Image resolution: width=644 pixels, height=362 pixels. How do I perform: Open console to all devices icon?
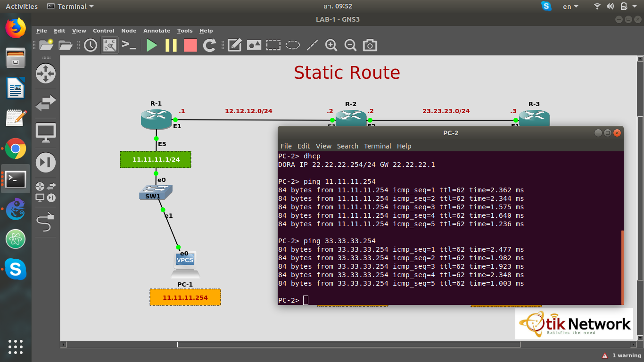(129, 45)
